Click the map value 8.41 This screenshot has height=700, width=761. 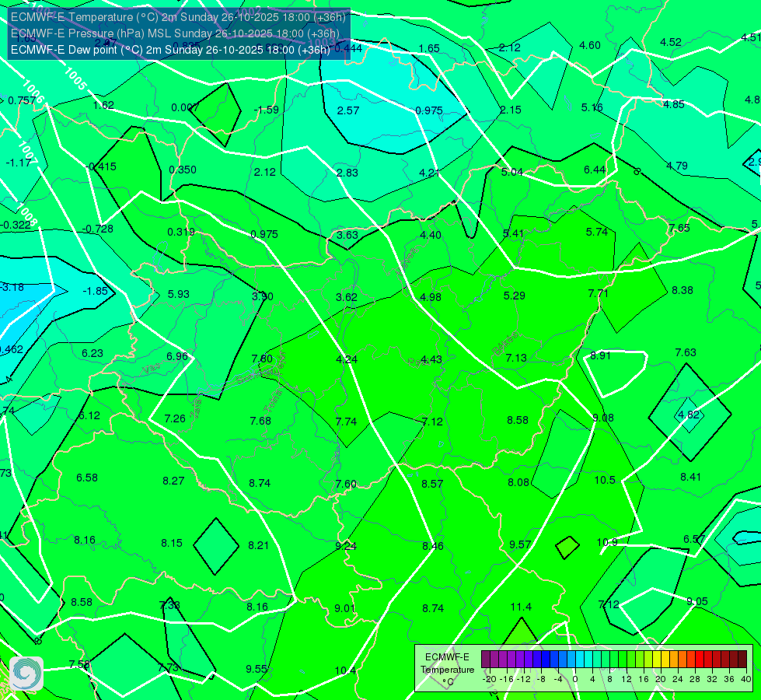(x=690, y=477)
